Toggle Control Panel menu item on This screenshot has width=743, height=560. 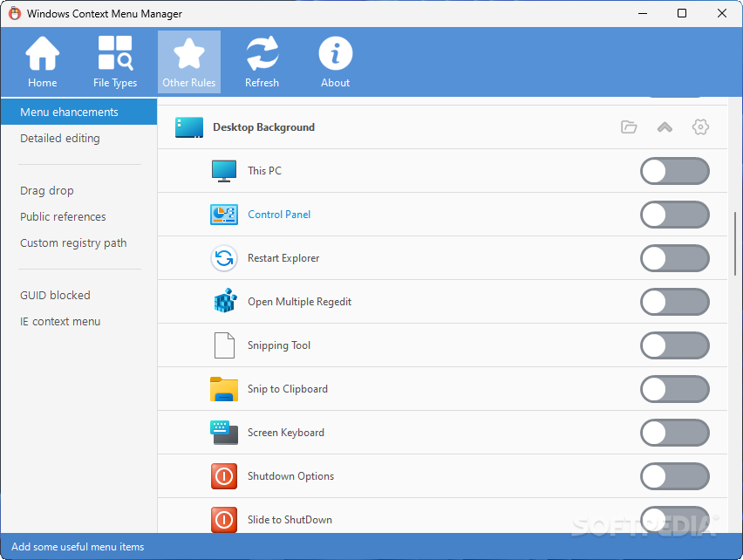pyautogui.click(x=675, y=215)
